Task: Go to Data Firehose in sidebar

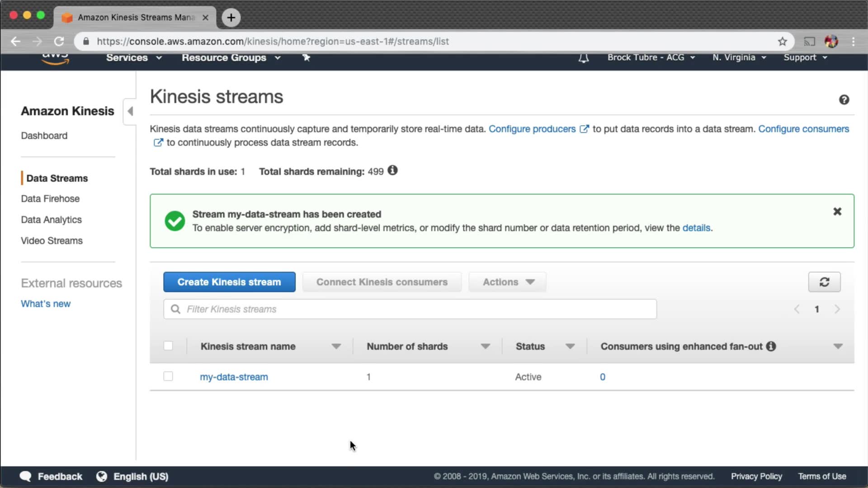Action: click(x=50, y=199)
